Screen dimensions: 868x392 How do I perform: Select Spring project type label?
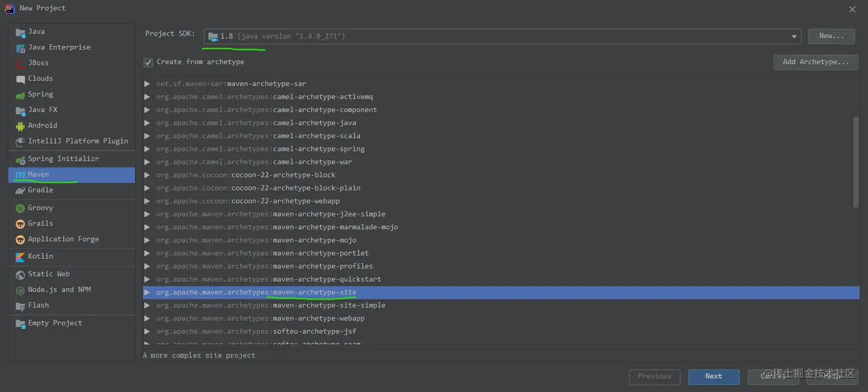[x=40, y=94]
